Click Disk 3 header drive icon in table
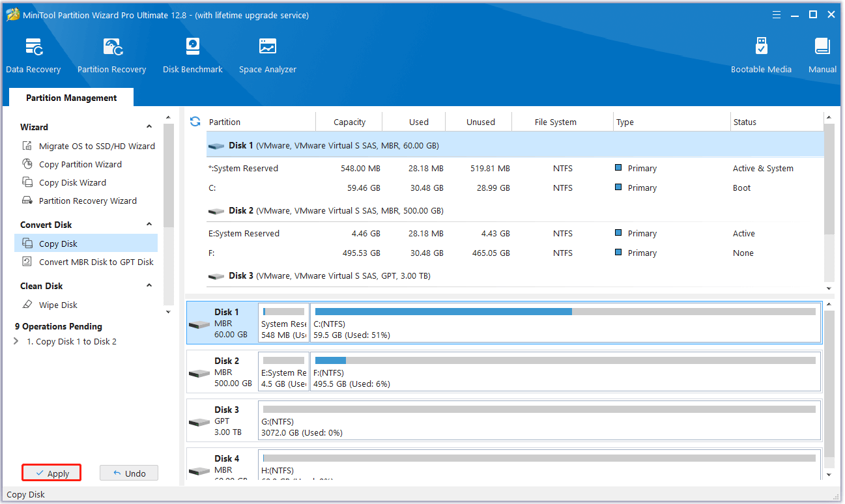The width and height of the screenshot is (845, 504). pos(216,276)
